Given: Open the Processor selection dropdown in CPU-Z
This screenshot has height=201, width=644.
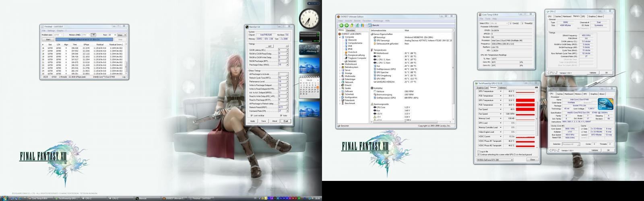Looking at the screenshot, I should 570,144.
